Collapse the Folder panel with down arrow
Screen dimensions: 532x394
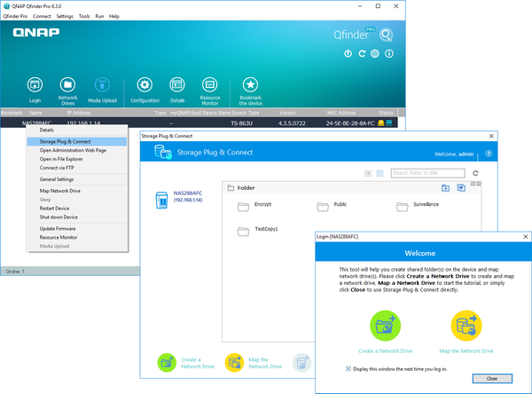click(473, 184)
